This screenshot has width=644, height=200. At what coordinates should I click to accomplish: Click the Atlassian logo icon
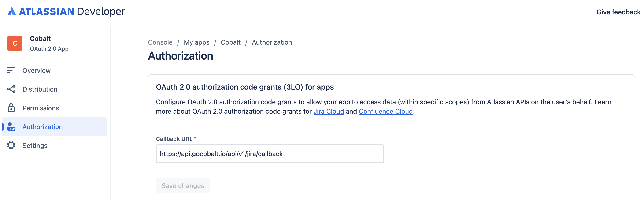click(12, 11)
